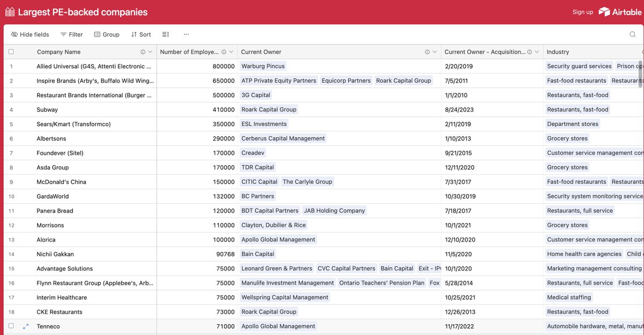The image size is (644, 335).
Task: Select the 800000 employees cell
Action: click(x=197, y=66)
